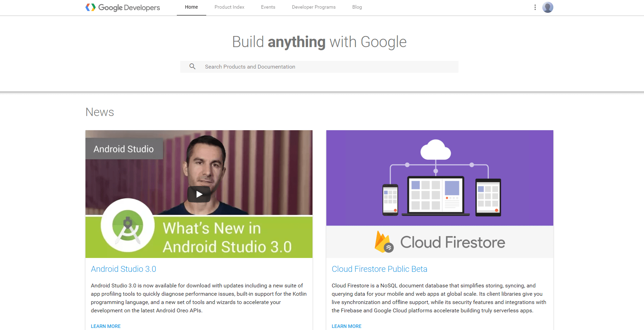Click the laptop illustration in Firestore banner
The image size is (644, 330).
pos(435,196)
